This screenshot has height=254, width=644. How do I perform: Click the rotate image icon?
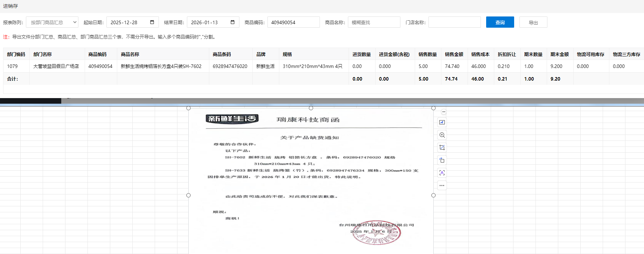click(x=442, y=160)
